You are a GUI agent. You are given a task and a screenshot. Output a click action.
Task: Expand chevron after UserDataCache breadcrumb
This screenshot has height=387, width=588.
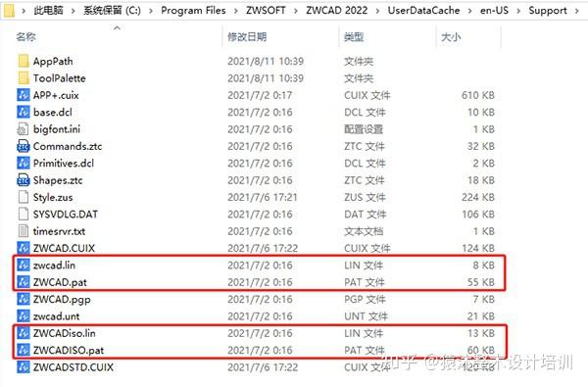point(469,11)
